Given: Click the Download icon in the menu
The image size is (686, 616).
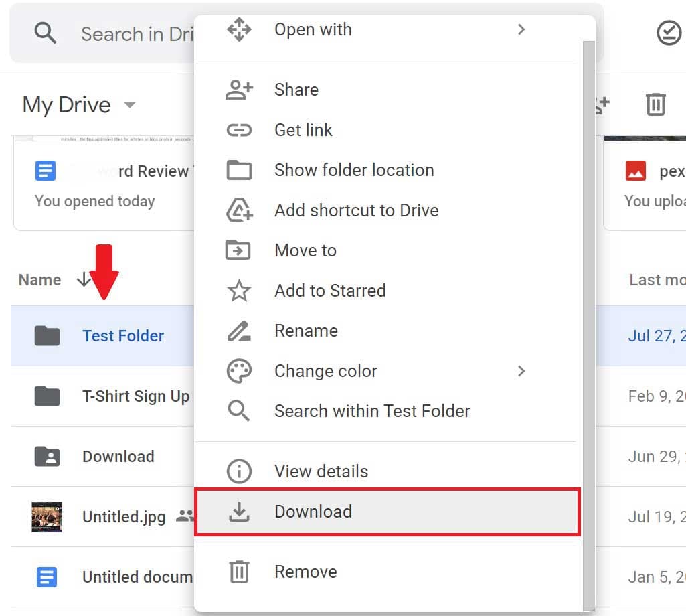Looking at the screenshot, I should point(239,511).
